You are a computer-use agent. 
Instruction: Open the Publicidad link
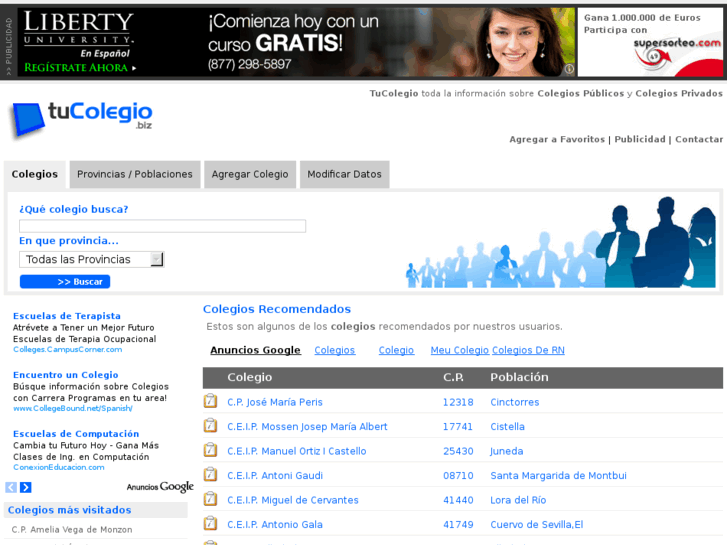click(x=640, y=140)
